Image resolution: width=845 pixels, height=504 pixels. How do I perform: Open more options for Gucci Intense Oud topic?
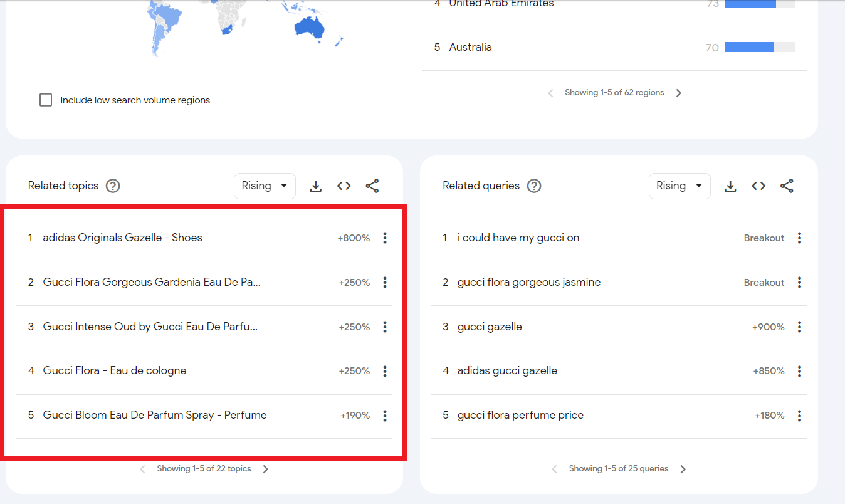click(385, 327)
